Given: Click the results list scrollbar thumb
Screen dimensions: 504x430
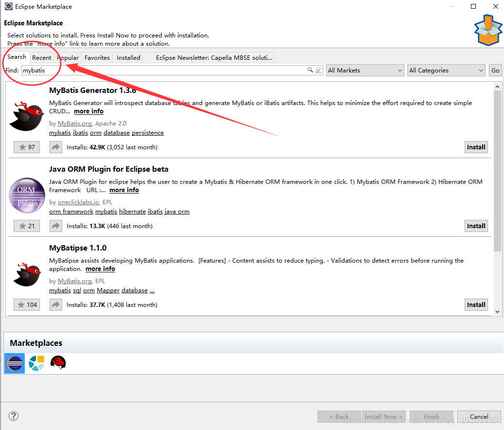Looking at the screenshot, I should point(497,171).
